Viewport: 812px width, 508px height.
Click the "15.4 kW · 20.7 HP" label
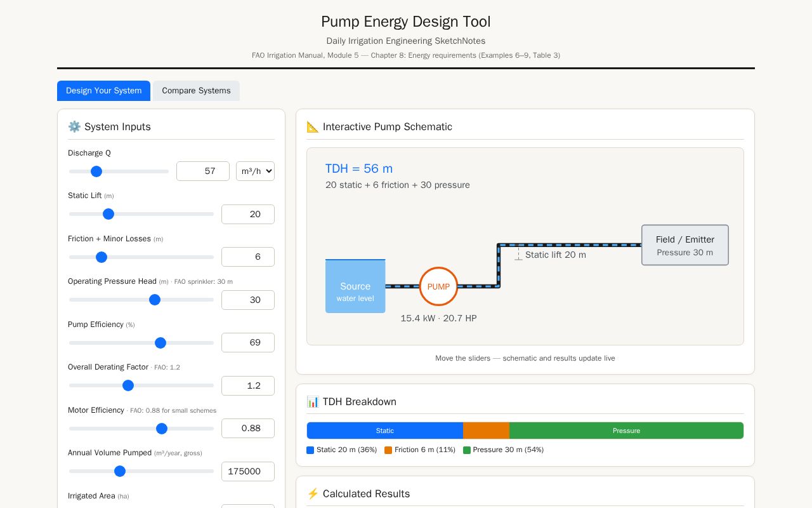438,318
